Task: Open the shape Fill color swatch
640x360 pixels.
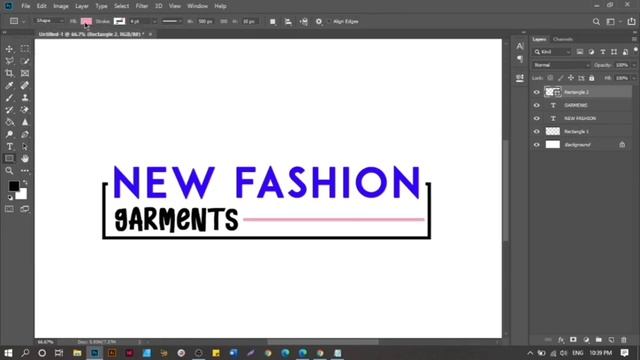Action: (86, 21)
